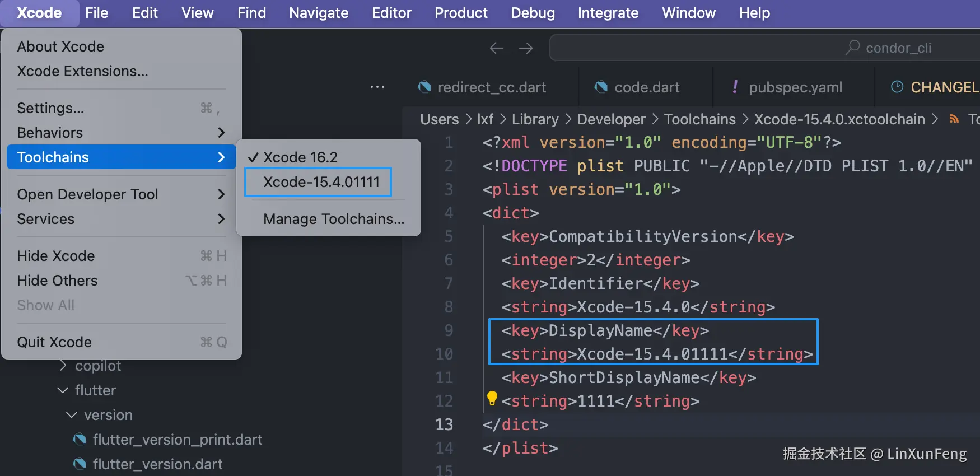Switch to the pubspec.yaml tab
The height and width of the screenshot is (476, 980).
(795, 87)
